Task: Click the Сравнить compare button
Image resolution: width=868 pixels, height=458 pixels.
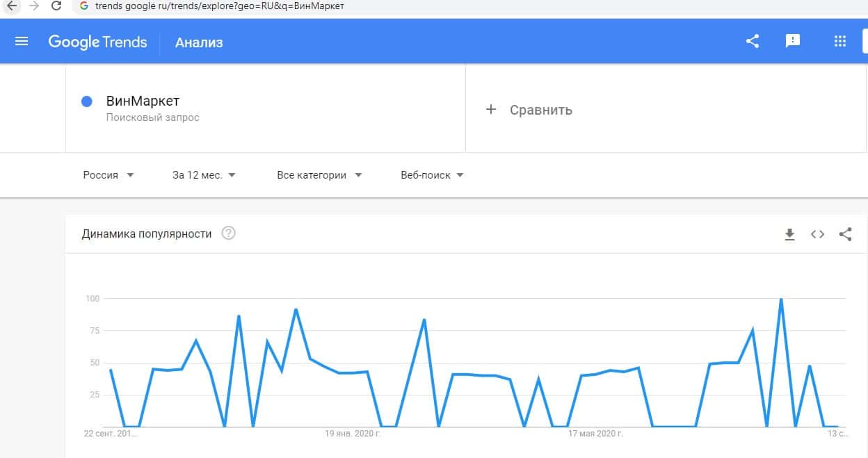Action: [x=529, y=110]
